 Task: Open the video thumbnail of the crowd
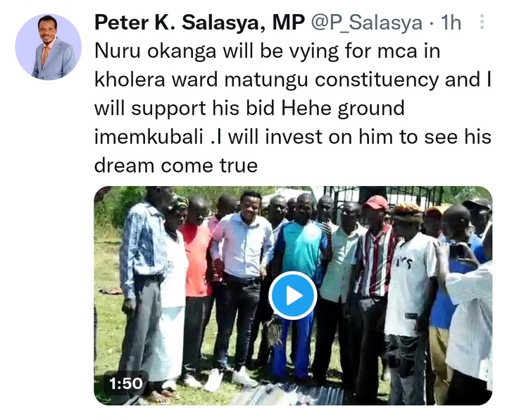[293, 295]
